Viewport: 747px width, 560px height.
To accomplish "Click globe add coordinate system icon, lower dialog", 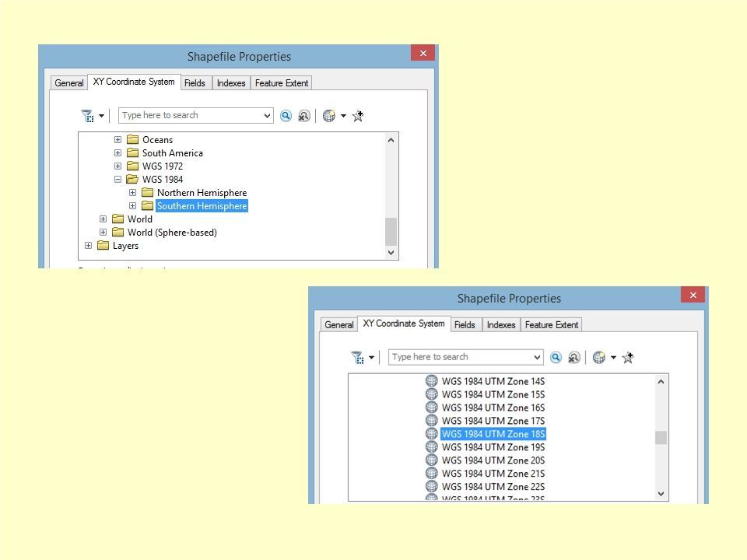I will tap(599, 358).
